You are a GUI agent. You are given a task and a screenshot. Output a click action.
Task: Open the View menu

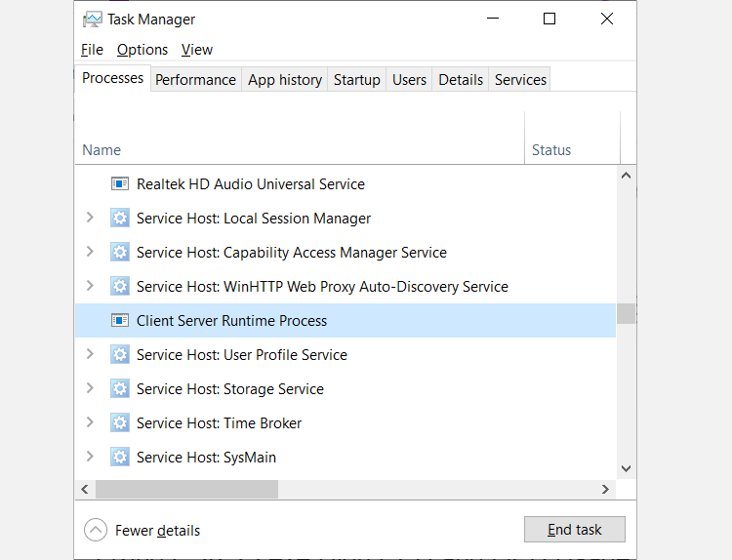[196, 50]
